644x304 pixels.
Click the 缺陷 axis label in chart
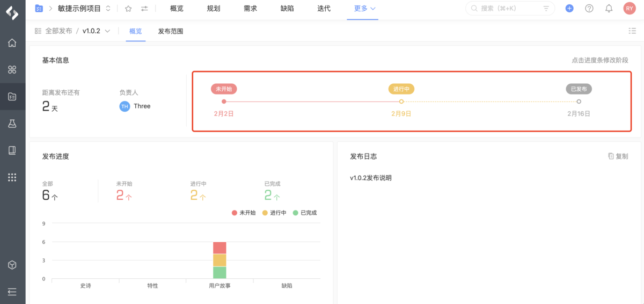point(287,286)
